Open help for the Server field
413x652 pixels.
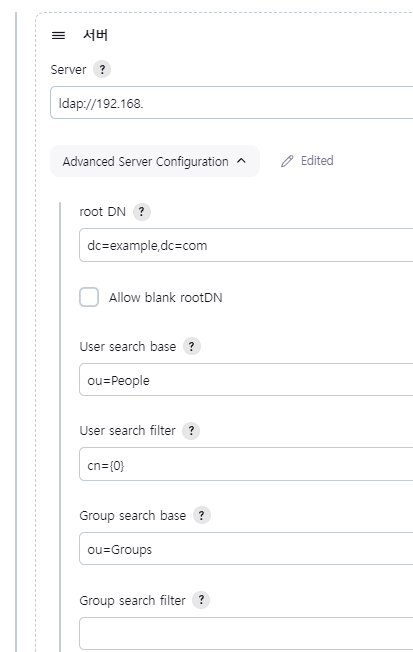[x=102, y=69]
